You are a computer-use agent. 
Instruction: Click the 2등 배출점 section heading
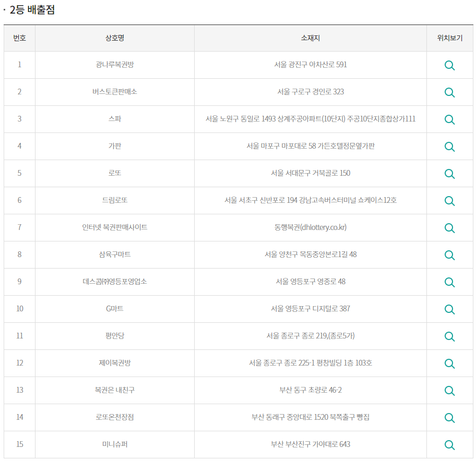(32, 10)
